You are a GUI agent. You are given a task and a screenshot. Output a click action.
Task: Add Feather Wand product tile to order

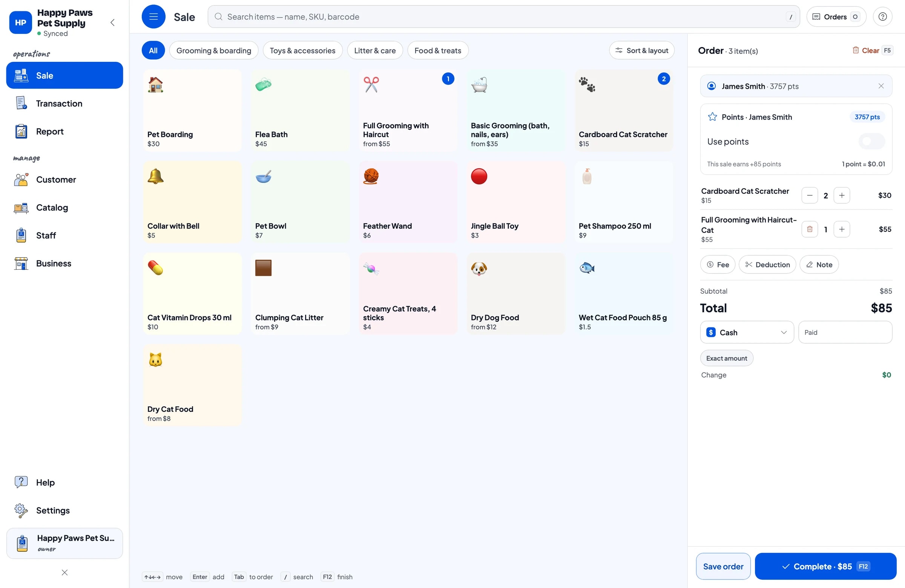[x=408, y=202]
